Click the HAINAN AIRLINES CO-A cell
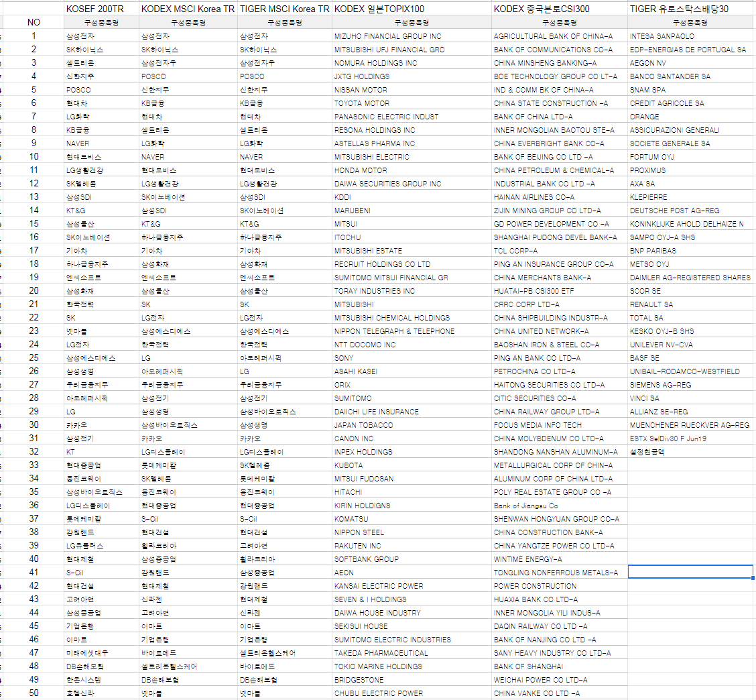 (559, 197)
